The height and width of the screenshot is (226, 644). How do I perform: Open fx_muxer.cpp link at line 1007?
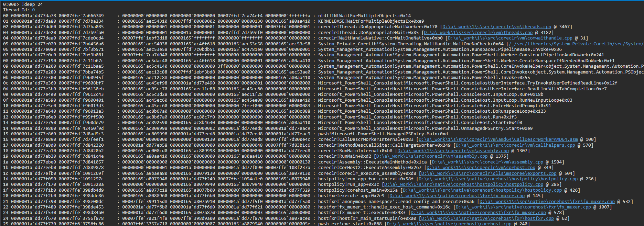(x=523, y=207)
